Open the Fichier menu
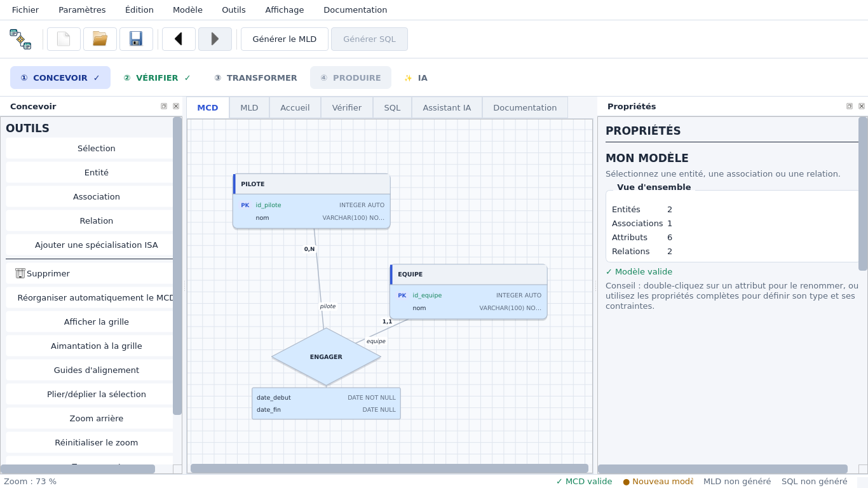Viewport: 868px width, 488px height. 25,10
